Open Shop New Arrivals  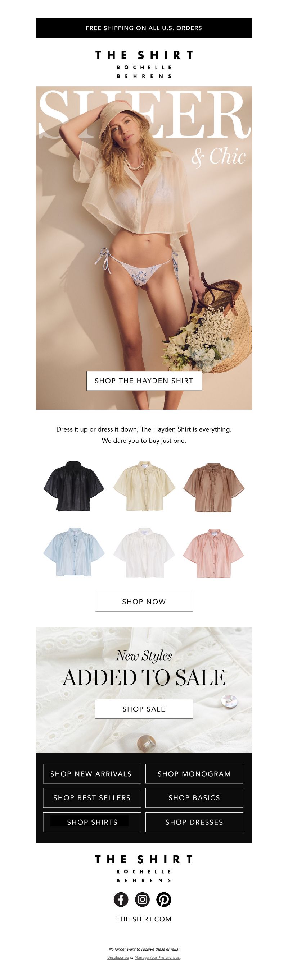[92, 774]
